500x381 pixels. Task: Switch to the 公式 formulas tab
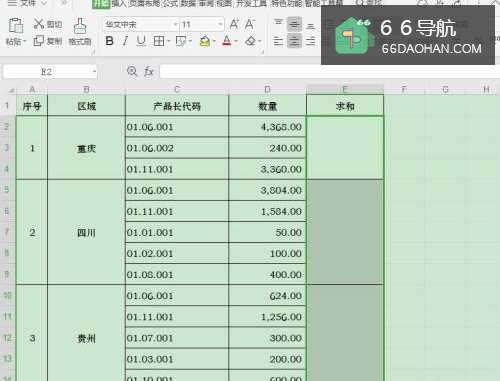(171, 3)
